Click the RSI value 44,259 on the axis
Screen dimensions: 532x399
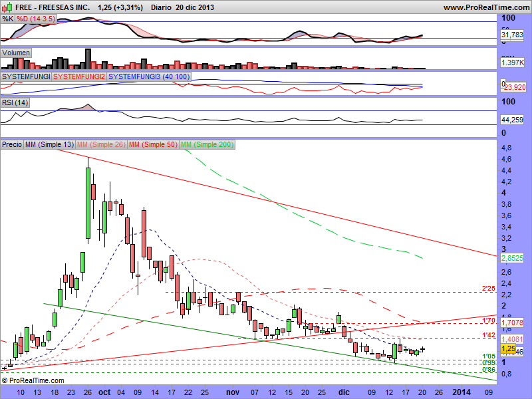pyautogui.click(x=512, y=120)
